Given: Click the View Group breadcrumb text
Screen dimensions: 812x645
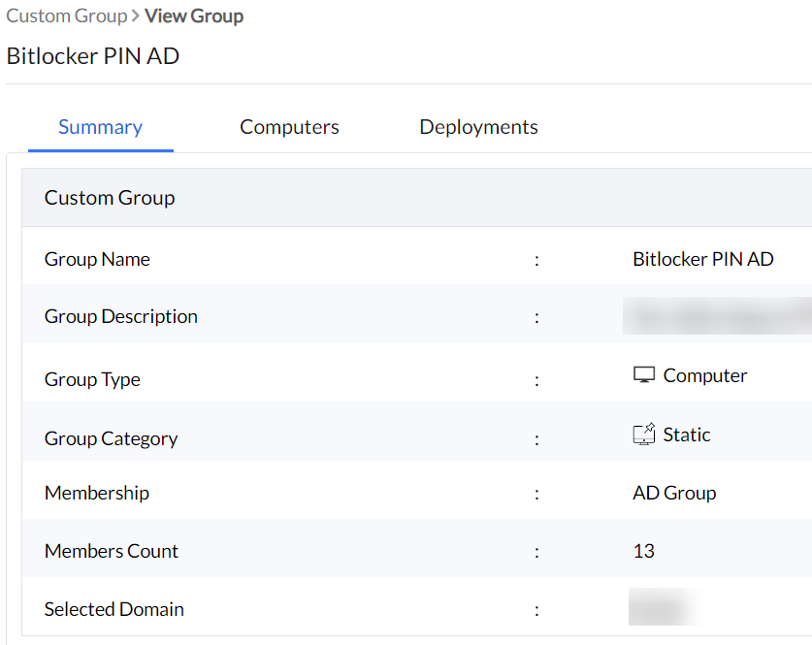Looking at the screenshot, I should coord(194,16).
